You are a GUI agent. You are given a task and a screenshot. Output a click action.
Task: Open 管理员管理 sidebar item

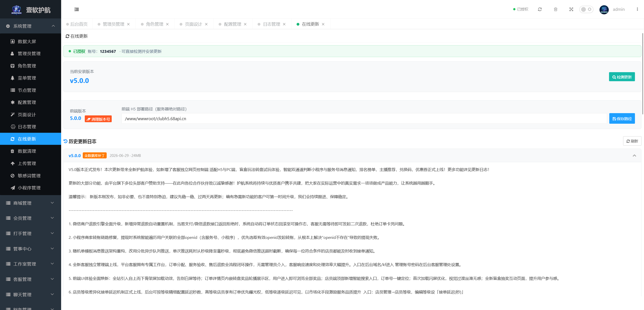30,54
